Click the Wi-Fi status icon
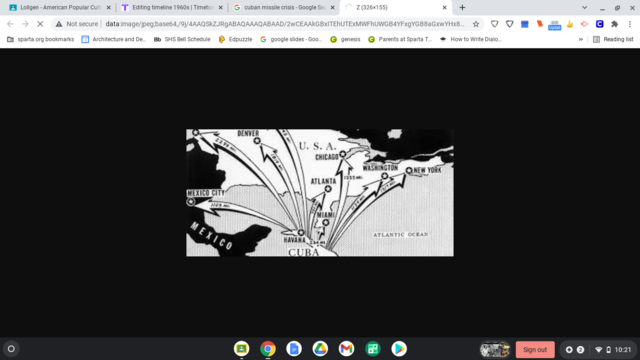 pos(598,350)
